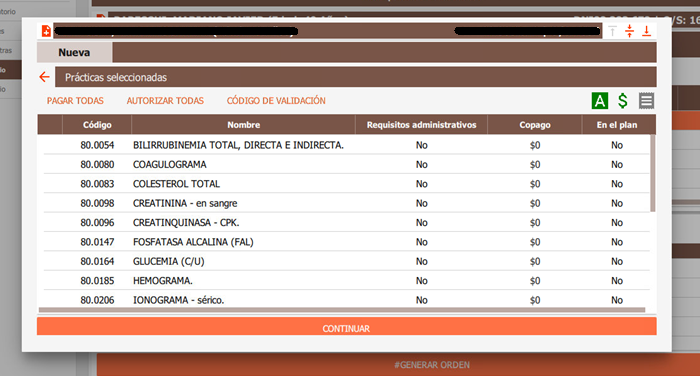Image resolution: width=700 pixels, height=376 pixels.
Task: Click En el plan 'No' for FOSFATASA ALCALINA
Action: (x=617, y=242)
